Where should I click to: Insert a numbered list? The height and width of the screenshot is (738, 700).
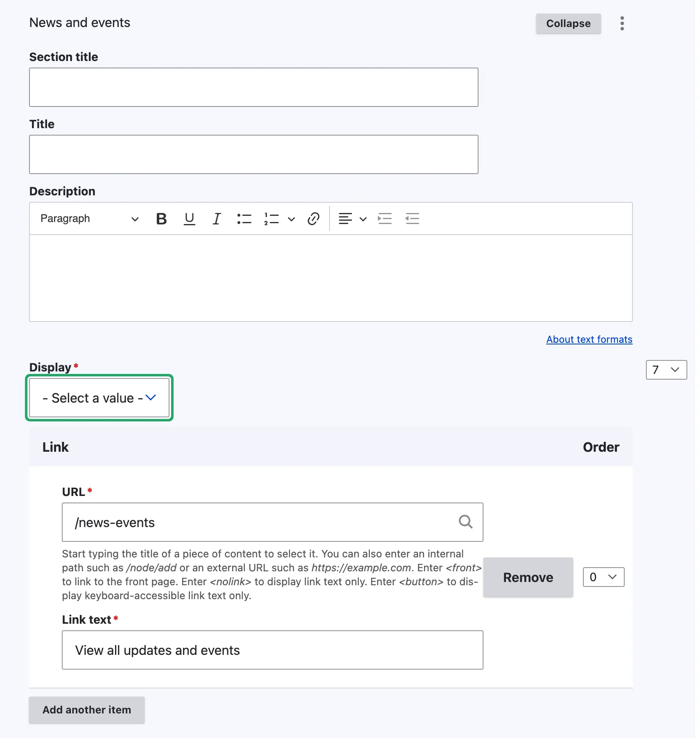coord(271,219)
